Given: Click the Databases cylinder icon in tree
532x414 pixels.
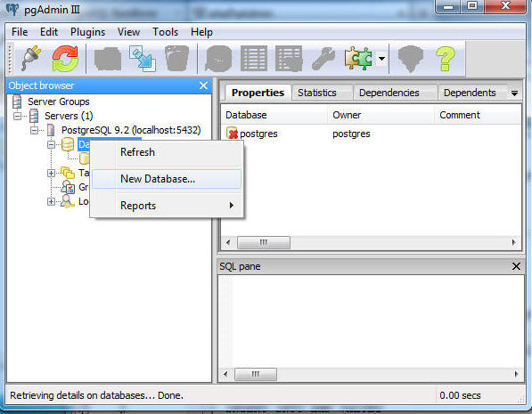Looking at the screenshot, I should pos(68,144).
